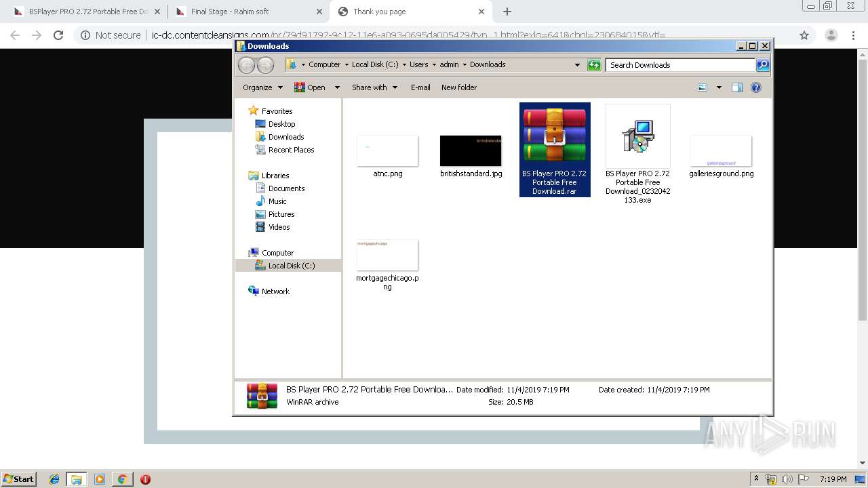Image resolution: width=868 pixels, height=488 pixels.
Task: Focus the Search Downloads field
Action: (679, 64)
